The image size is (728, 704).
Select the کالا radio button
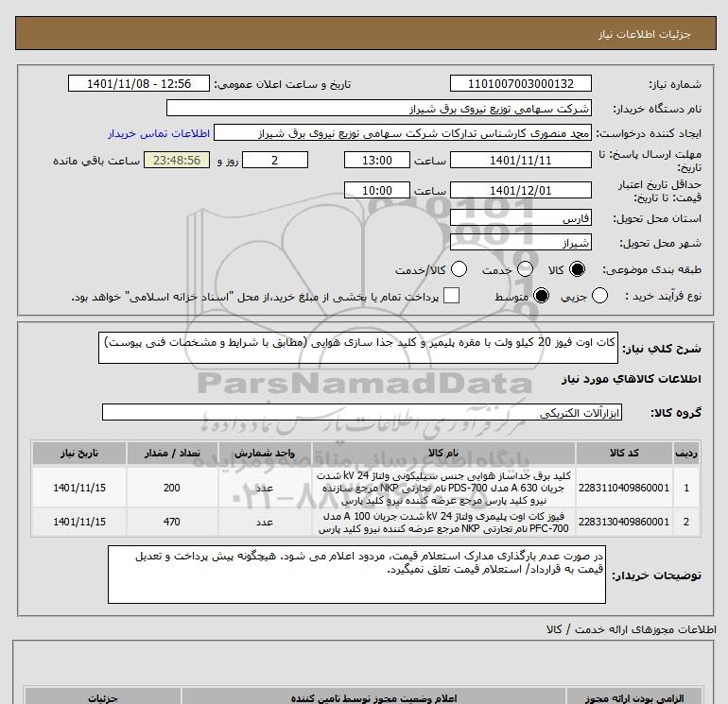coord(577,269)
